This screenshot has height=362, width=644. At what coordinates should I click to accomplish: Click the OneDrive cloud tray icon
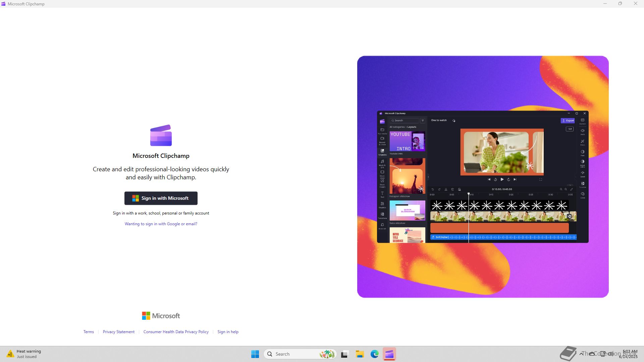pyautogui.click(x=592, y=354)
